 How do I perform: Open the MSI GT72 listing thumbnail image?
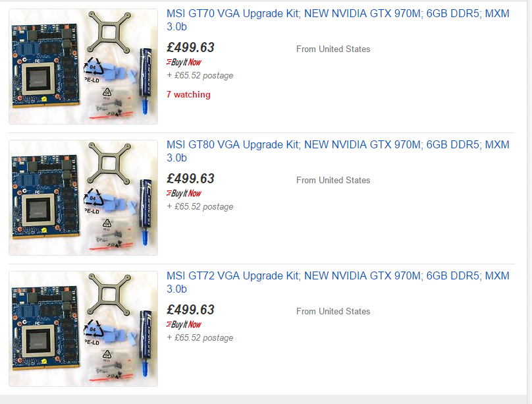click(x=83, y=329)
